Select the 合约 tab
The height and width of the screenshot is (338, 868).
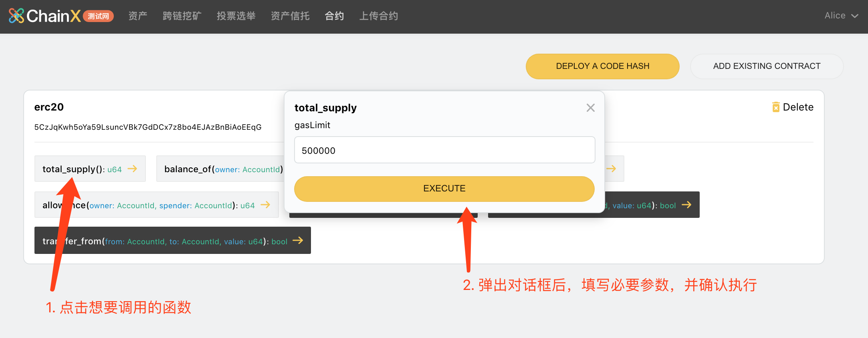(334, 16)
